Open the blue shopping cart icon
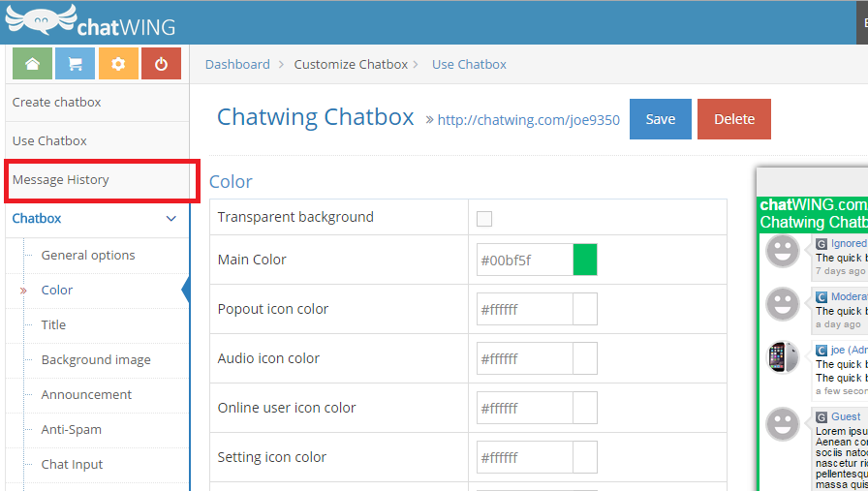 [76, 64]
